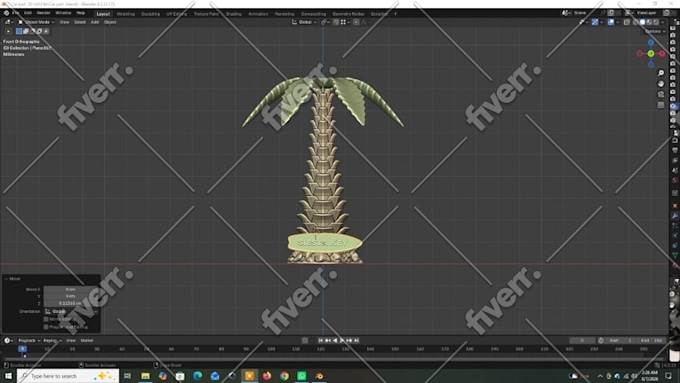The width and height of the screenshot is (680, 383).
Task: Open the Render menu
Action: (x=43, y=13)
